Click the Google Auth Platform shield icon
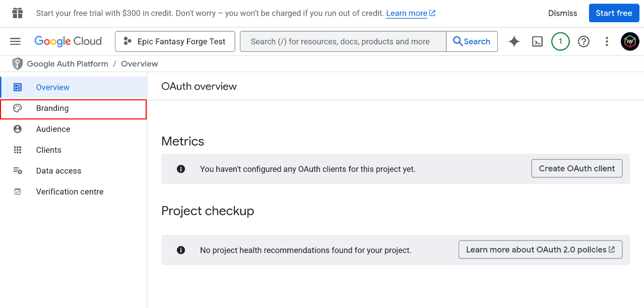The image size is (644, 308). pyautogui.click(x=18, y=64)
